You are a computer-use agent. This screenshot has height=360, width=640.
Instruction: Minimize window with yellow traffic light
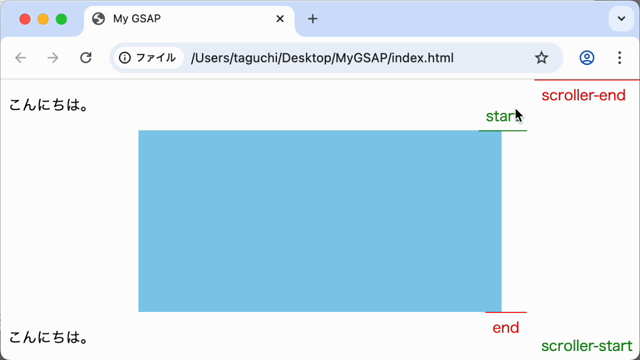tap(43, 19)
